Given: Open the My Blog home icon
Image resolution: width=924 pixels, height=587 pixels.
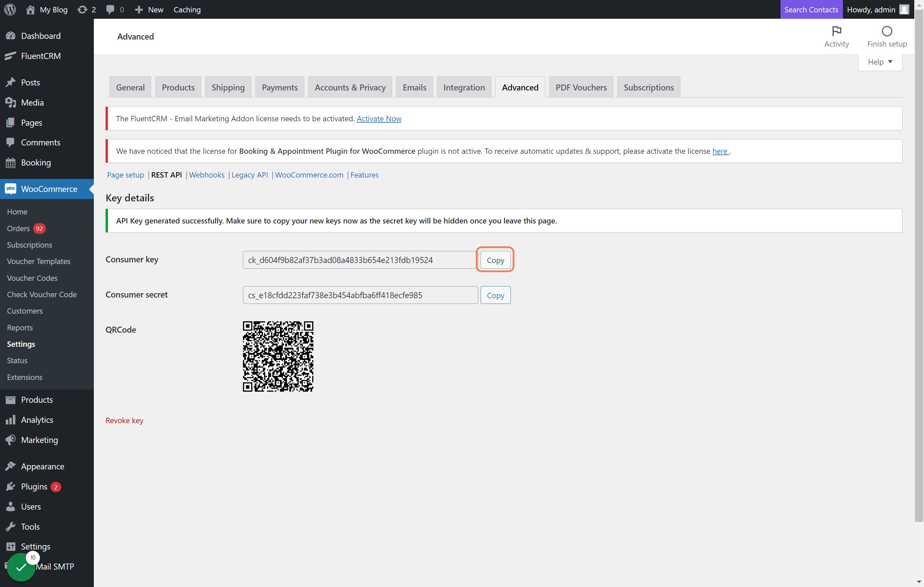Looking at the screenshot, I should [30, 10].
